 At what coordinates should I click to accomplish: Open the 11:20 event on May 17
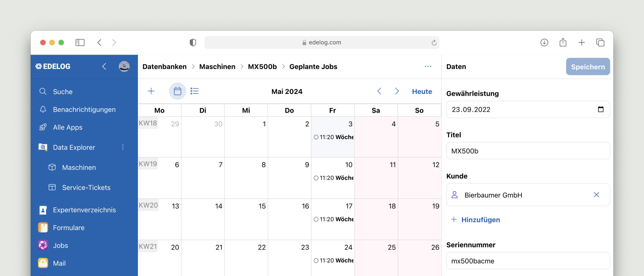coord(334,219)
